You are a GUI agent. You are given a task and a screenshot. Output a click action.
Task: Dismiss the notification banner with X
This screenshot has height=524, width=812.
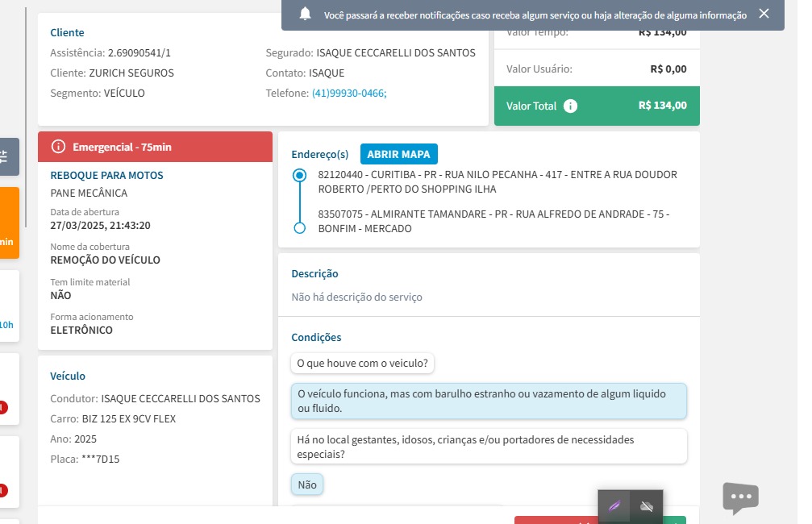pos(764,14)
